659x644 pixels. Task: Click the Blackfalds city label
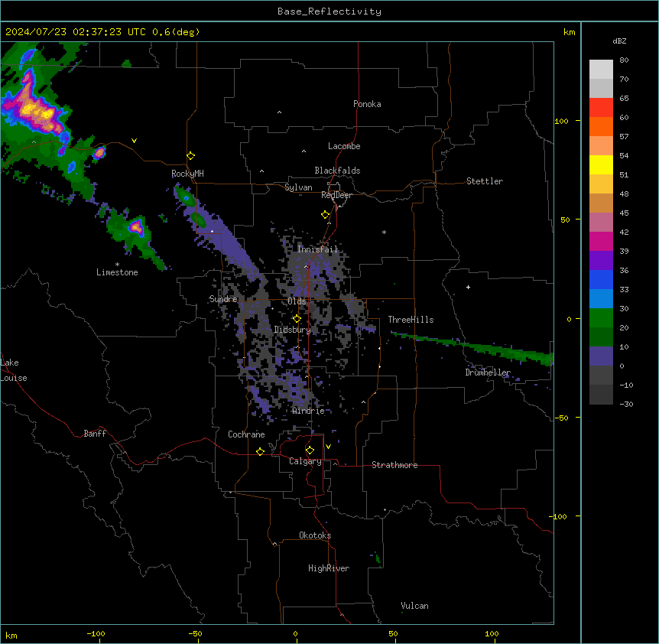(337, 171)
